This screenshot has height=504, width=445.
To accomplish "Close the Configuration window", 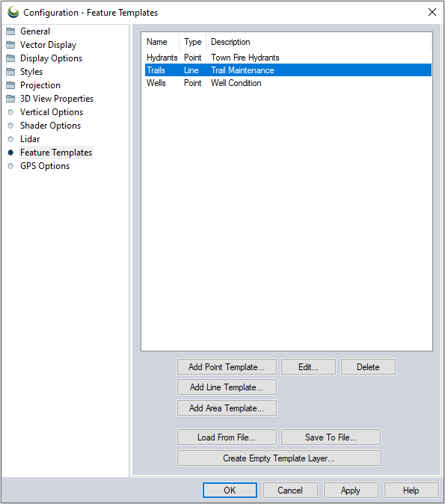I will tap(432, 12).
